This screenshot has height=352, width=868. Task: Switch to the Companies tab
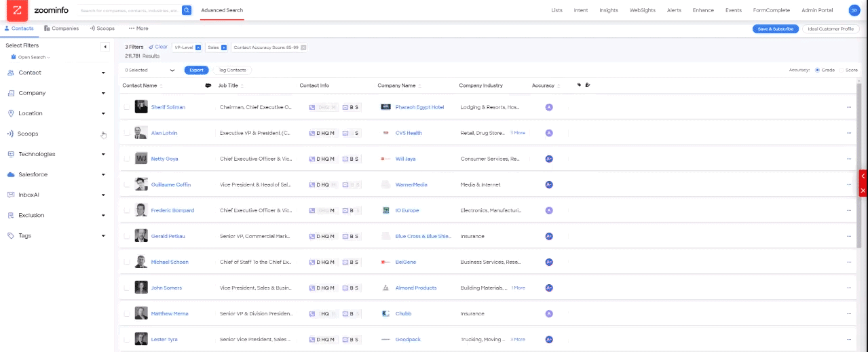pyautogui.click(x=61, y=28)
